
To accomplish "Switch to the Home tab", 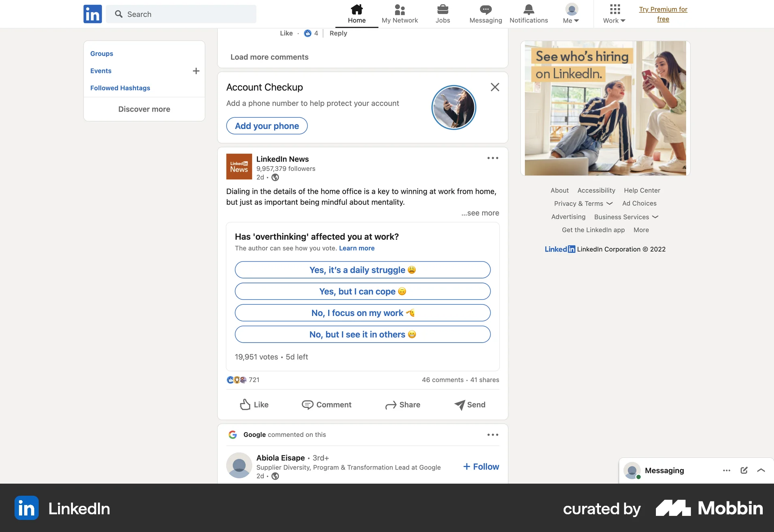I will coord(356,14).
